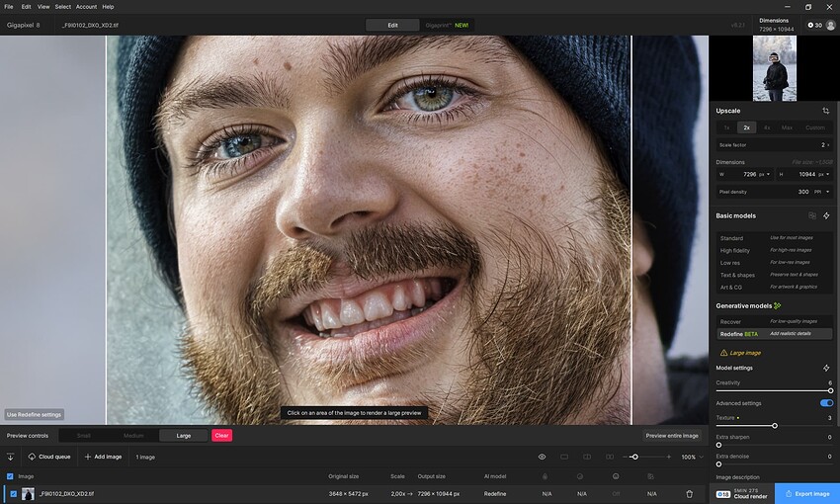
Task: Toggle the preview eye icon in toolbar
Action: click(542, 457)
